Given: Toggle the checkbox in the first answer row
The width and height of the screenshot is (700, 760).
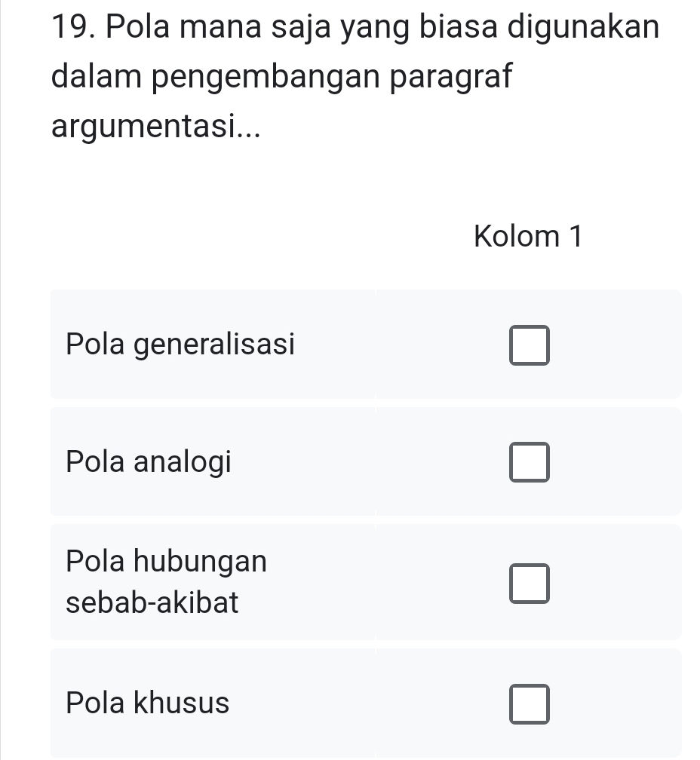Looking at the screenshot, I should click(x=529, y=345).
